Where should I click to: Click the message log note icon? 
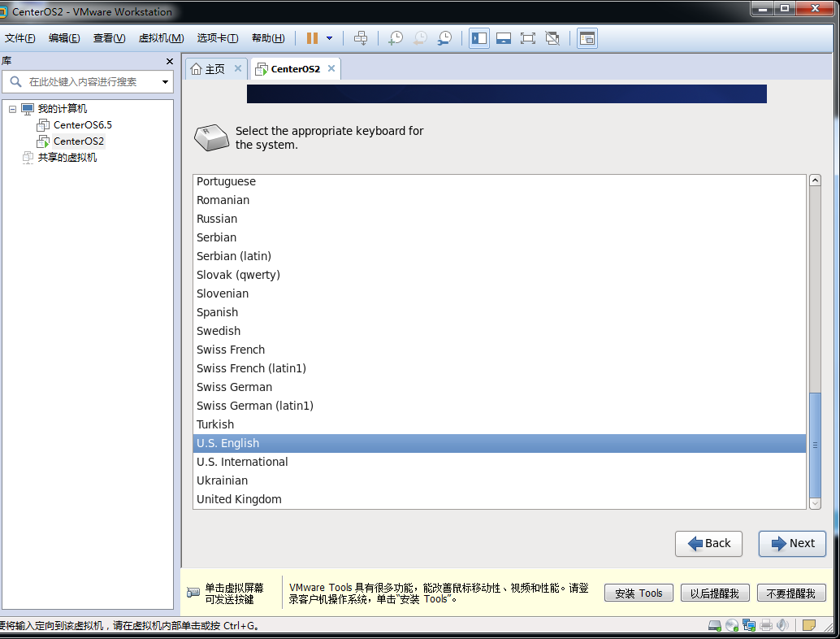809,625
